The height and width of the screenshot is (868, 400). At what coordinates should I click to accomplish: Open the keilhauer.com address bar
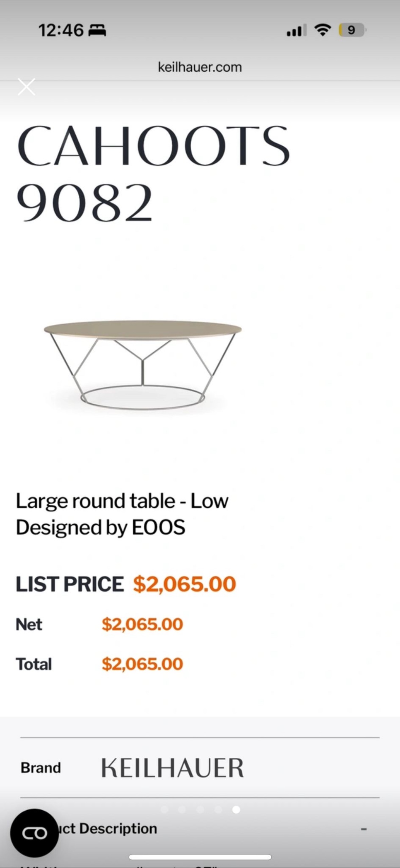[200, 67]
